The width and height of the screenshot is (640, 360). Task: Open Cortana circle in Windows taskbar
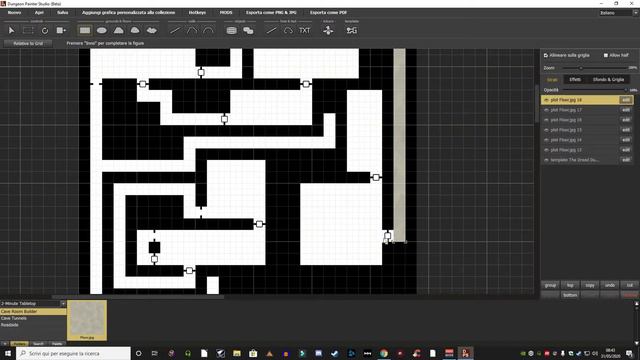click(x=138, y=353)
